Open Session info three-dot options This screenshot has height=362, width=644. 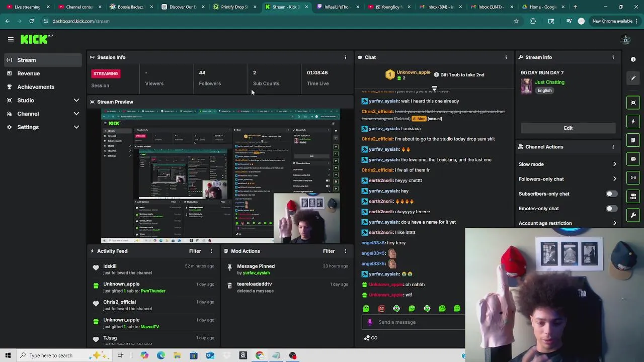click(x=345, y=57)
